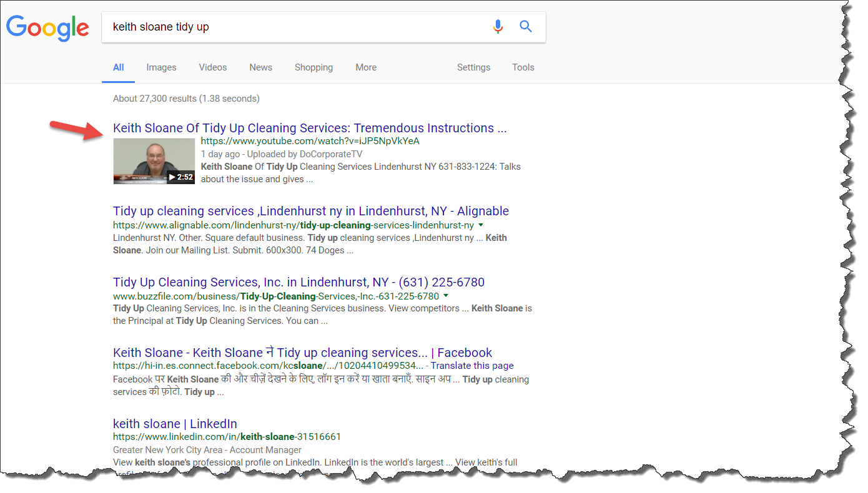
Task: Play the YouTube video thumbnail with 2:52 duration
Action: [154, 161]
